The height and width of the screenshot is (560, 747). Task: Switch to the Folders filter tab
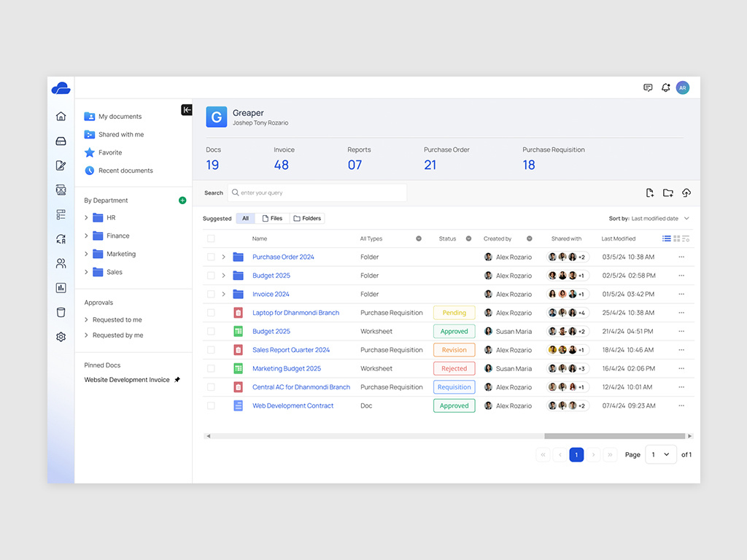point(307,218)
